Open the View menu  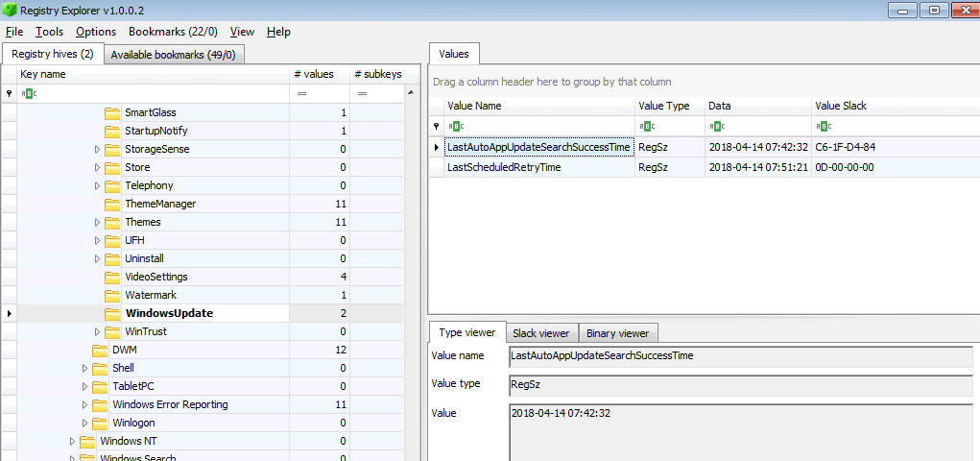[x=242, y=32]
